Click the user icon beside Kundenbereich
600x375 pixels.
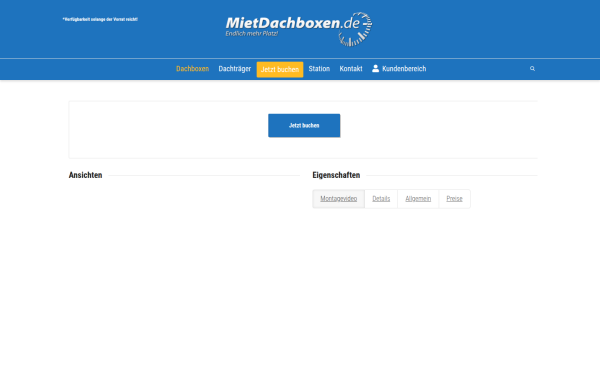click(375, 68)
